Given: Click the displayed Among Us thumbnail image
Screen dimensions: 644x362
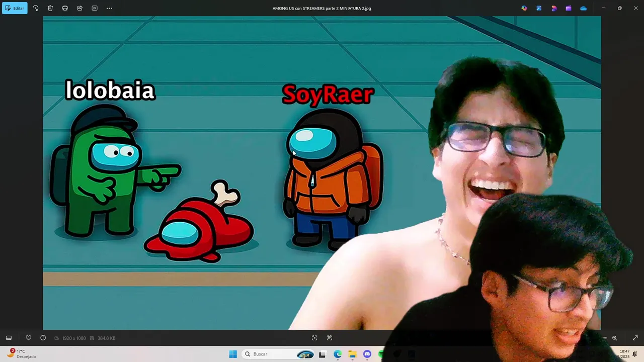Looking at the screenshot, I should click(x=321, y=173).
